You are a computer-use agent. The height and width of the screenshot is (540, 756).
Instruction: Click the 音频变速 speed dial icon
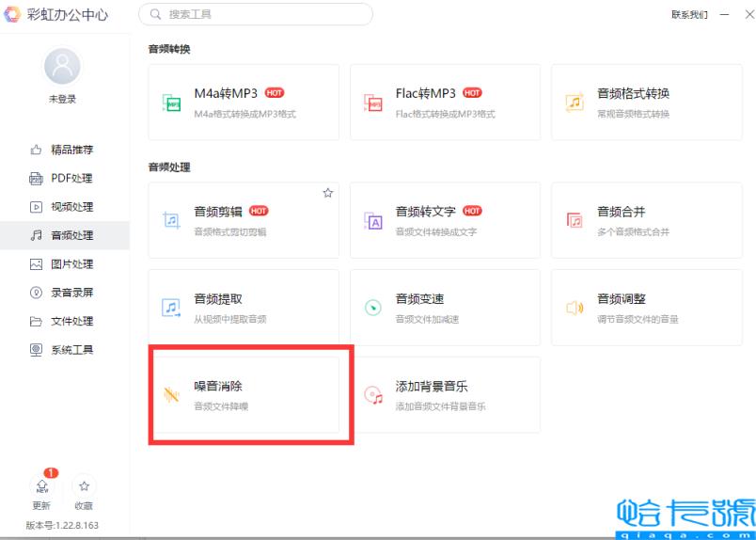click(x=372, y=308)
